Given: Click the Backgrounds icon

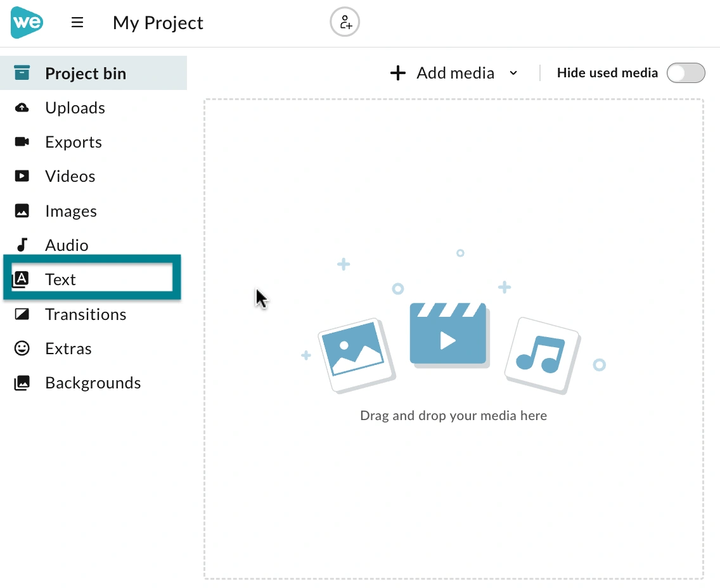Looking at the screenshot, I should tap(22, 383).
